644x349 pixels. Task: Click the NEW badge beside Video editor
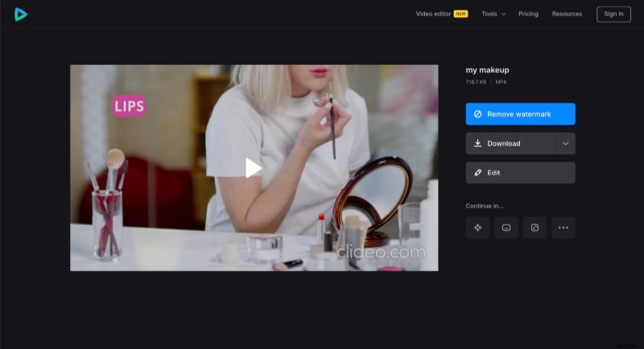tap(460, 14)
